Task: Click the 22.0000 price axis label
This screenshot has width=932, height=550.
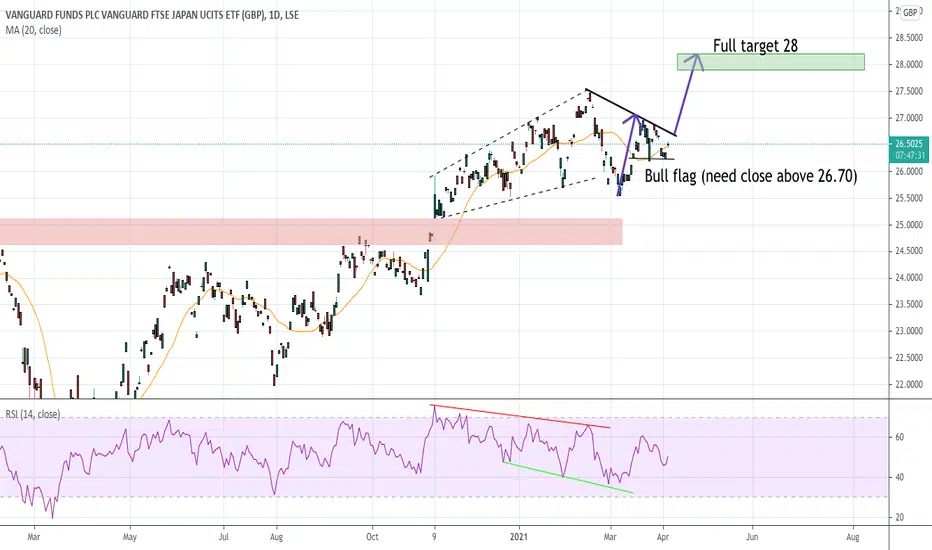Action: tap(909, 385)
